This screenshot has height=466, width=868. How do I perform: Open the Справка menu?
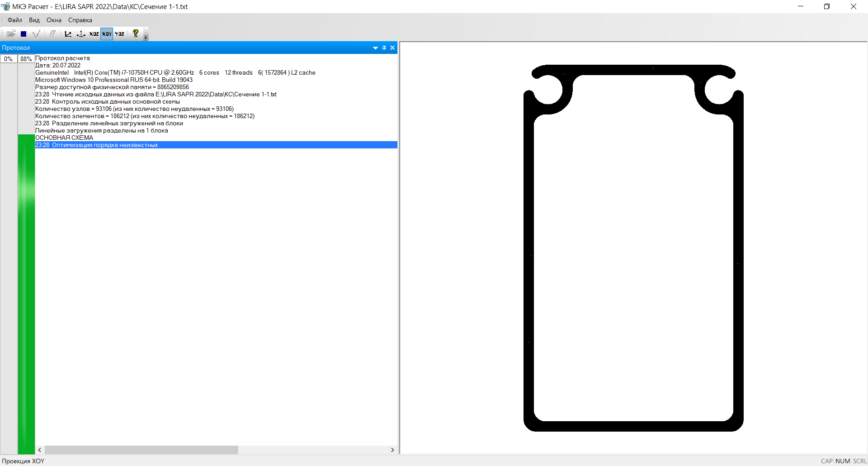[80, 20]
